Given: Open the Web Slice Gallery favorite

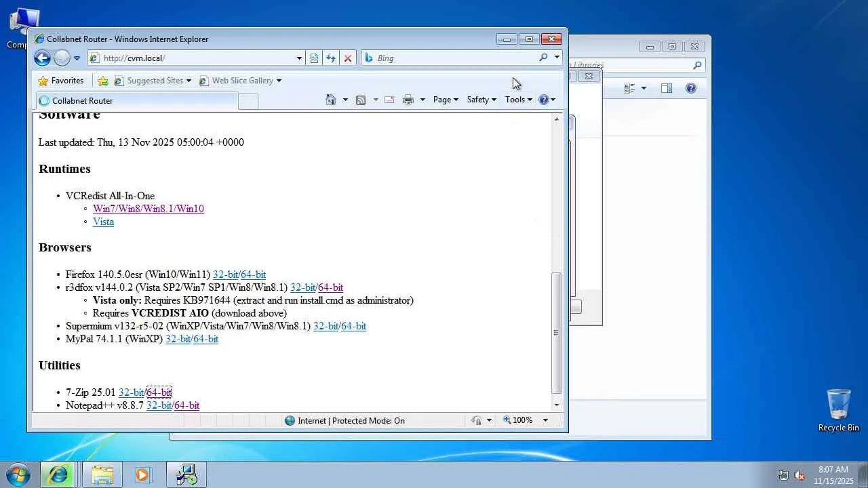Looking at the screenshot, I should pos(240,81).
